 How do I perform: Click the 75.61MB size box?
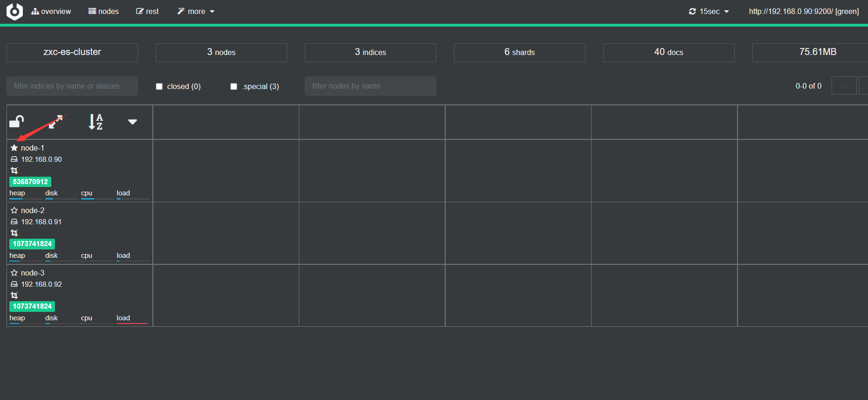coord(810,52)
